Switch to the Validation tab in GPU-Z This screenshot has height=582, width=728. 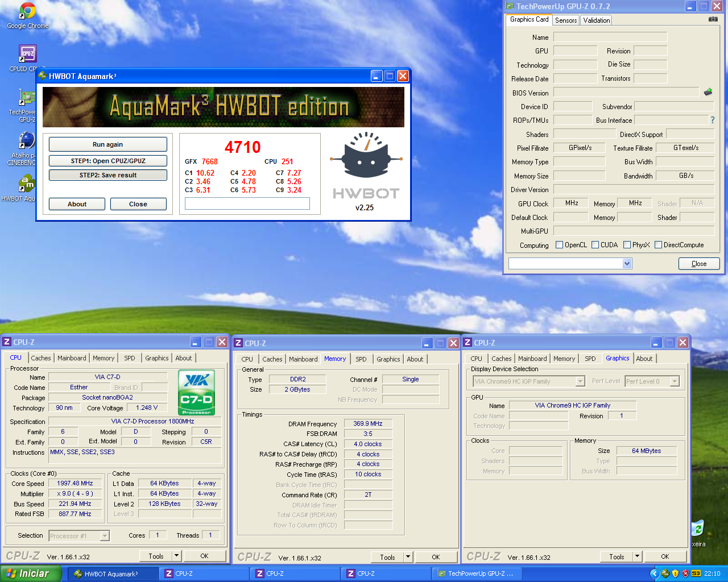click(597, 20)
